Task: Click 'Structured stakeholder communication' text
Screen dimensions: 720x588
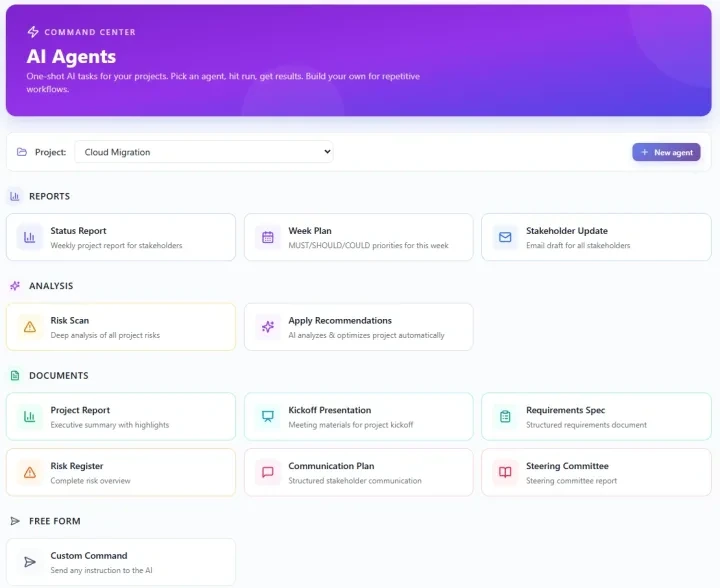Action: pos(355,481)
